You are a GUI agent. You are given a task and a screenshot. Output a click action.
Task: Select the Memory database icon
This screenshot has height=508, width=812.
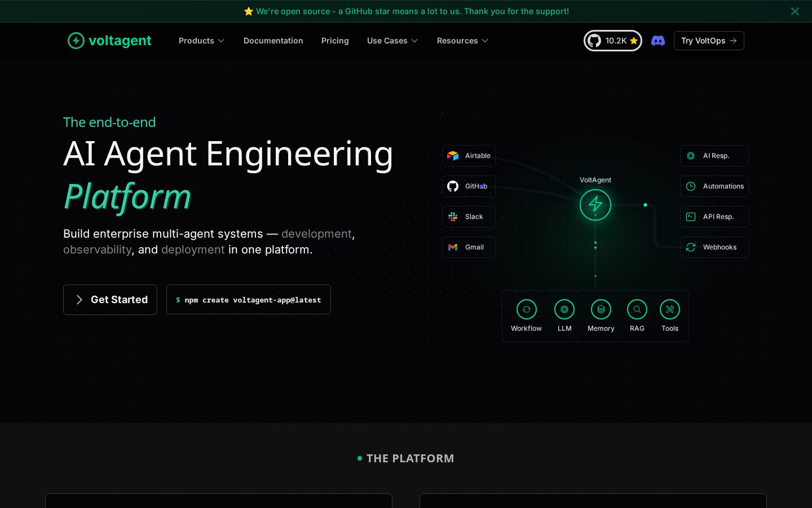click(601, 309)
